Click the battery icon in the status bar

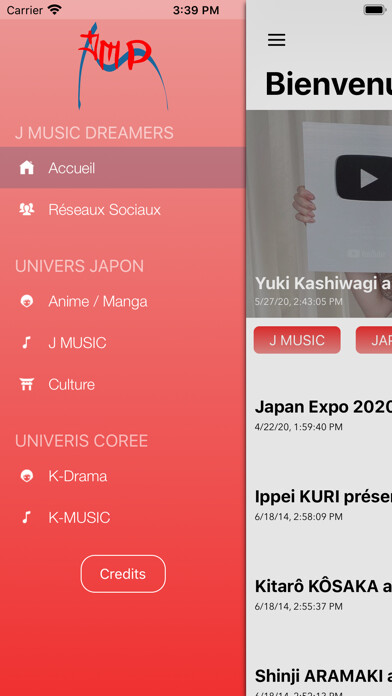pyautogui.click(x=375, y=10)
